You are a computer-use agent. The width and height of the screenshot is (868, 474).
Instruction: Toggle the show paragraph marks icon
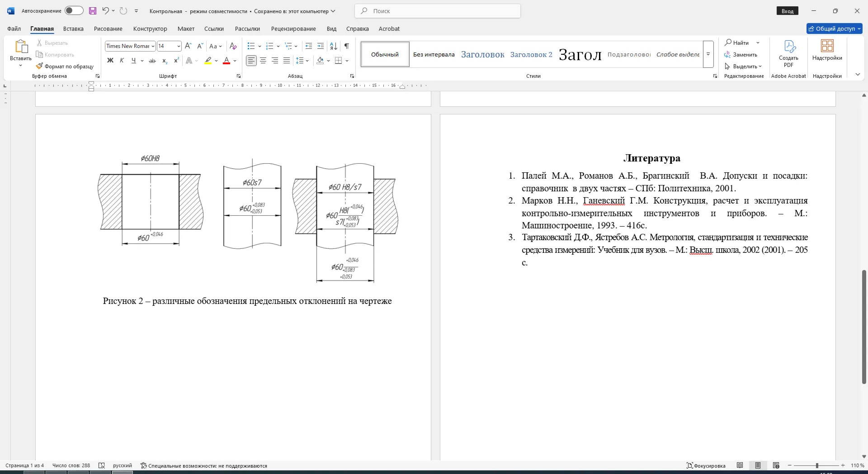pyautogui.click(x=346, y=46)
